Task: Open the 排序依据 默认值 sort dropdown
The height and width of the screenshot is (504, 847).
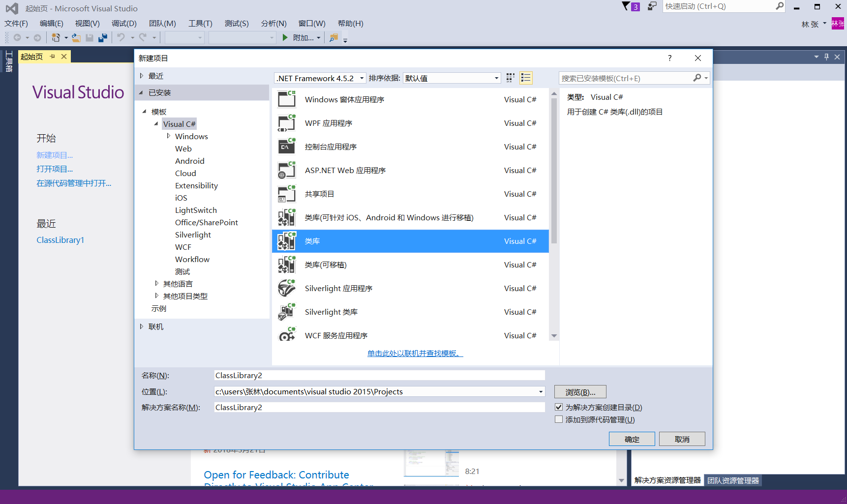Action: [496, 78]
